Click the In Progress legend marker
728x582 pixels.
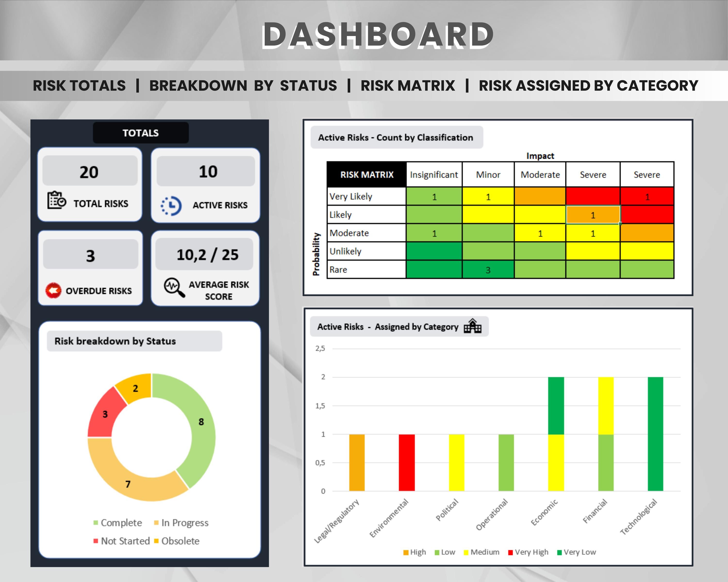(156, 523)
